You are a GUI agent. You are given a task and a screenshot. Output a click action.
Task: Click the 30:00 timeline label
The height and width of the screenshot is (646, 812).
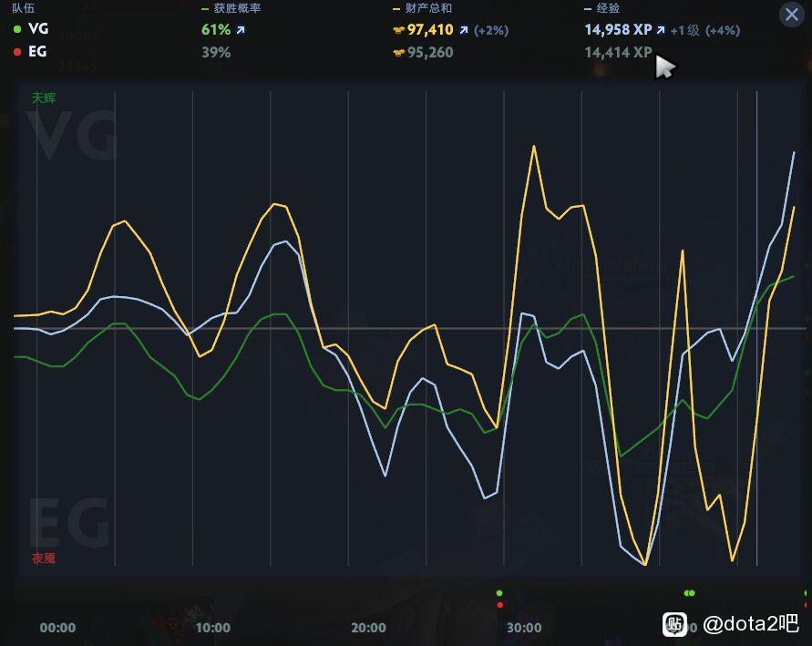pyautogui.click(x=524, y=628)
